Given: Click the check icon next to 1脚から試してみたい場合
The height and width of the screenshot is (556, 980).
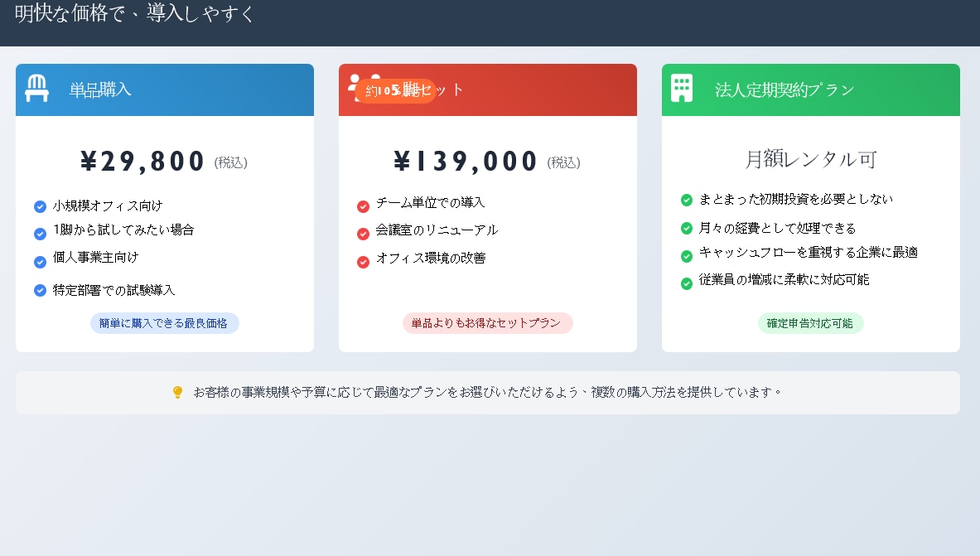Looking at the screenshot, I should pos(40,234).
